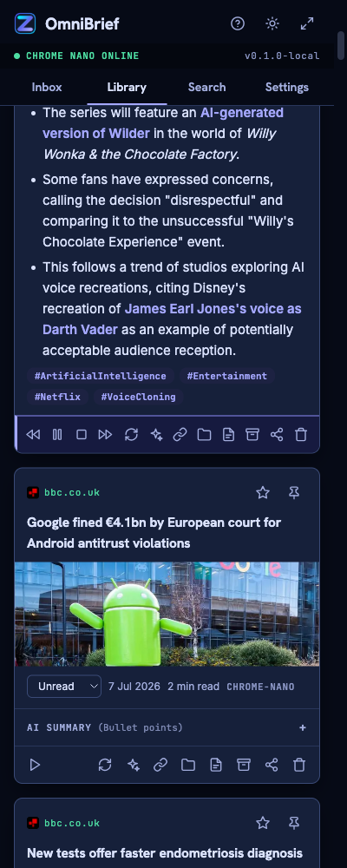This screenshot has height=868, width=347.
Task: Pin the Google fined article
Action: point(294,493)
